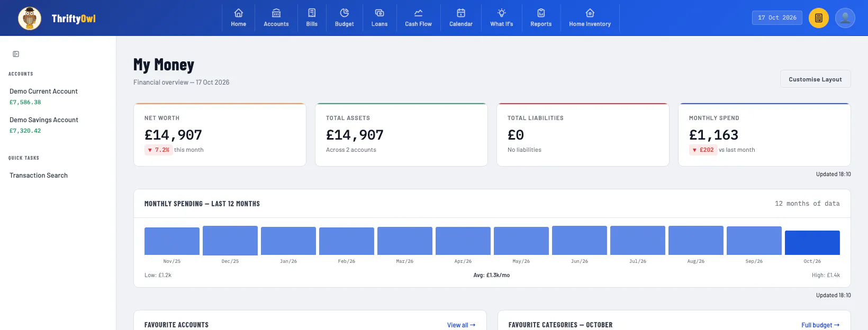
Task: Open the Home nav icon
Action: [x=239, y=13]
